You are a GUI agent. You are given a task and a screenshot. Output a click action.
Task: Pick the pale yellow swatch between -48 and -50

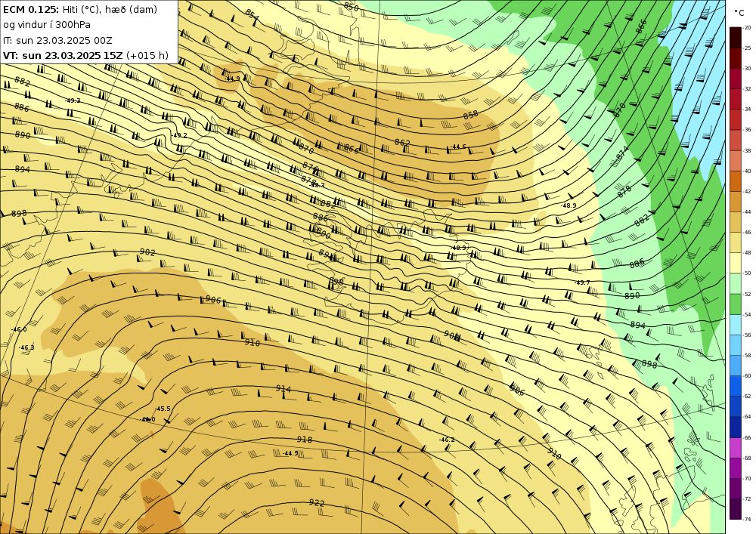pos(736,264)
